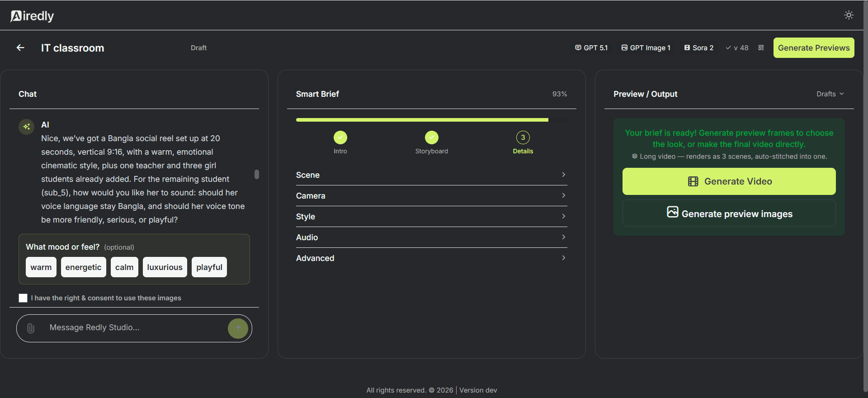Viewport: 868px width, 398px height.
Task: Select the GPT Image 1 model chip
Action: 646,47
